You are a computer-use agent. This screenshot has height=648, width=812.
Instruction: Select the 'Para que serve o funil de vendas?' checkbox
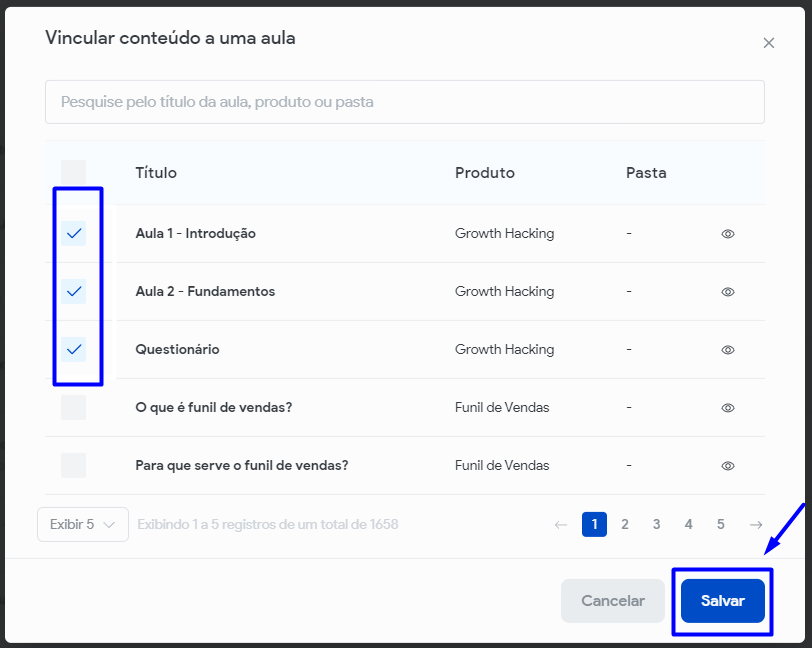point(73,466)
